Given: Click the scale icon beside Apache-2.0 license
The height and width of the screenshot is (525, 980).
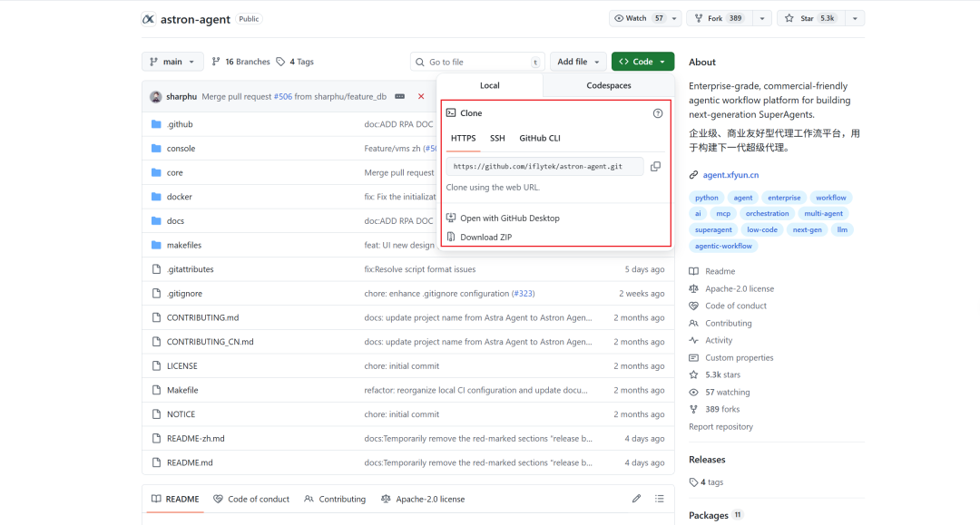Looking at the screenshot, I should tap(694, 289).
